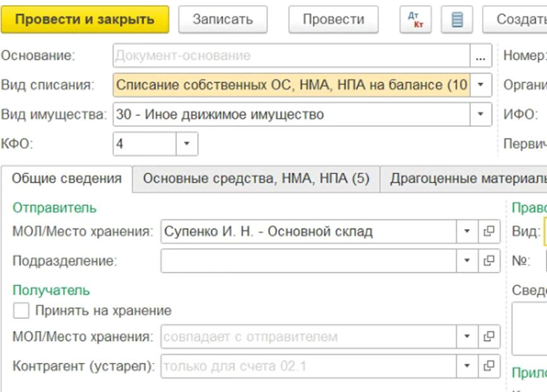Click the Основание: label

(x=38, y=56)
